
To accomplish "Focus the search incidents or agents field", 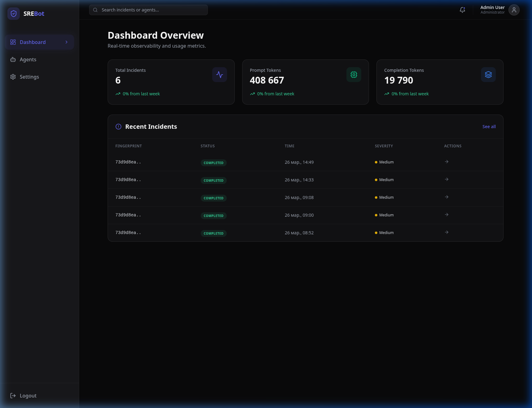I will [148, 10].
